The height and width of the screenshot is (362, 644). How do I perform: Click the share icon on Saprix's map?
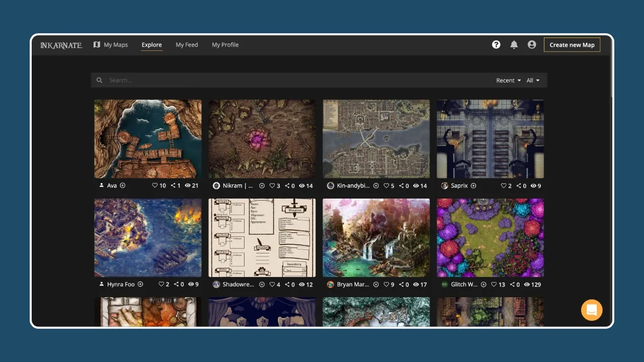(x=518, y=186)
